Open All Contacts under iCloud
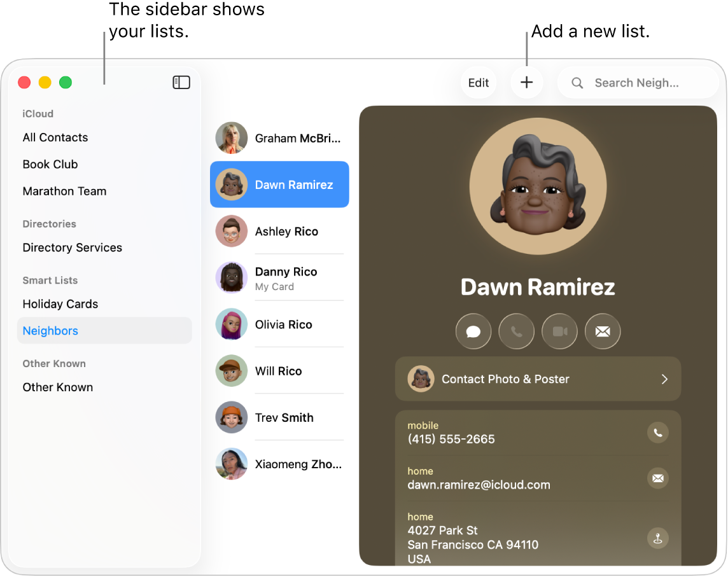This screenshot has height=577, width=728. [55, 137]
